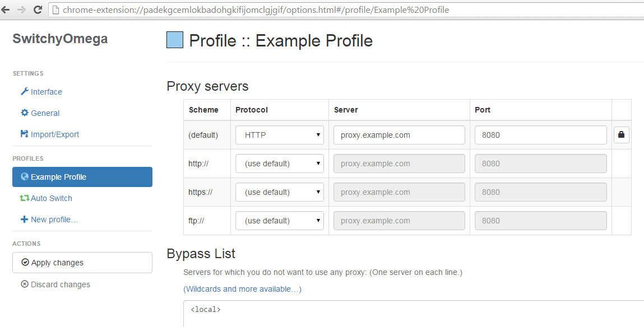644x327 pixels.
Task: Select the Example Profile sidebar item
Action: [82, 177]
